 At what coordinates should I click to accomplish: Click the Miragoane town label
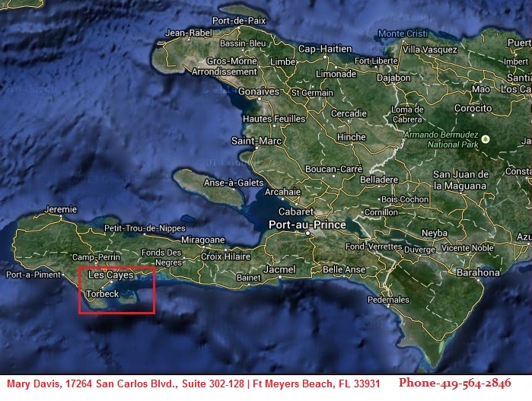[202, 239]
